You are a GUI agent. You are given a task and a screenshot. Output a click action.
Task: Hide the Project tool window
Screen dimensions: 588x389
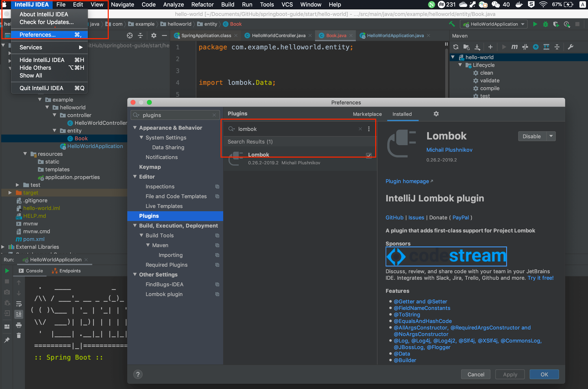coord(164,35)
